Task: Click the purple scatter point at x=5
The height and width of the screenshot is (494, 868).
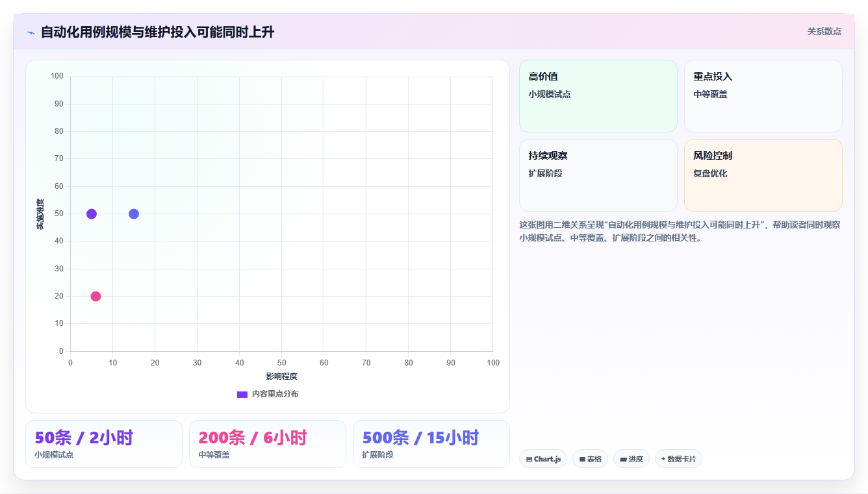Action: click(x=92, y=214)
